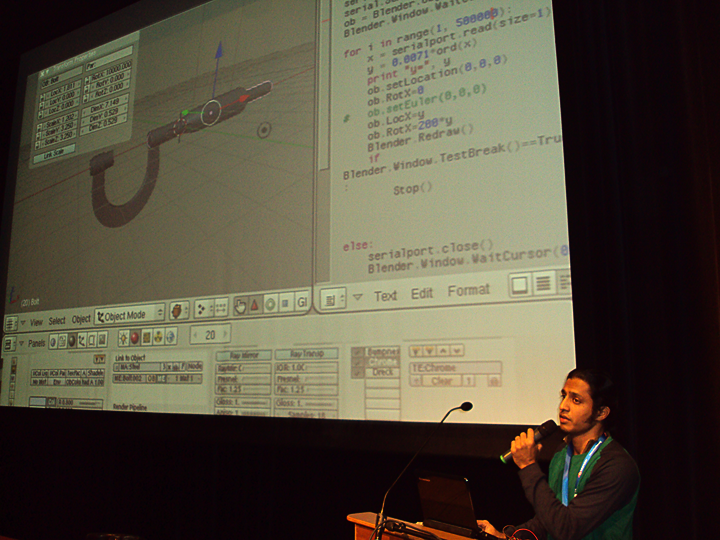Screen dimensions: 720x540
Task: Open the viewport draw type selector
Action: 179,310
